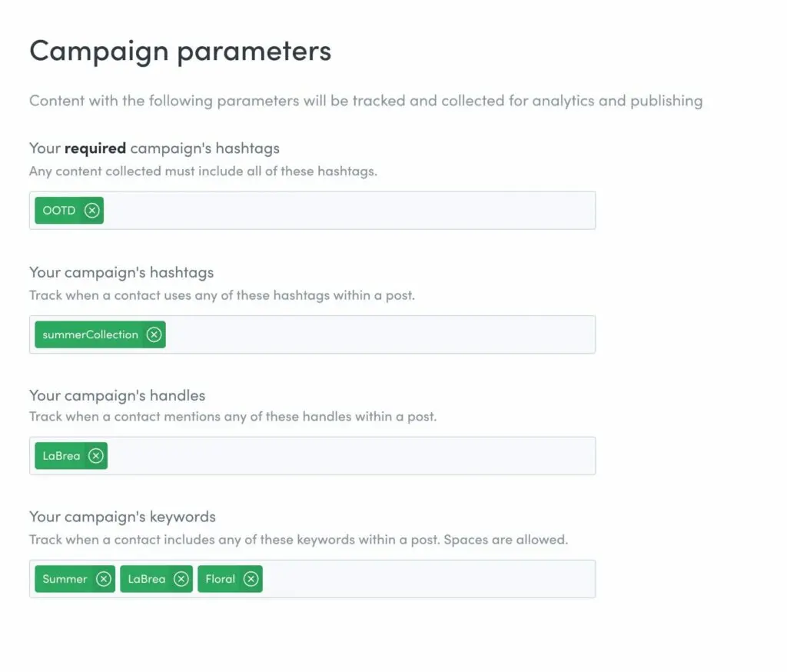Delete the LaBrea keyword using its X icon
The height and width of the screenshot is (672, 787).
pos(181,579)
